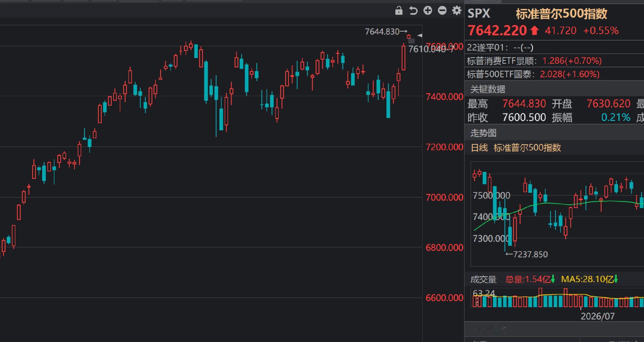Screen dimensions: 644x342
Task: Click the 标准普尔500指数 title name
Action: pos(561,14)
